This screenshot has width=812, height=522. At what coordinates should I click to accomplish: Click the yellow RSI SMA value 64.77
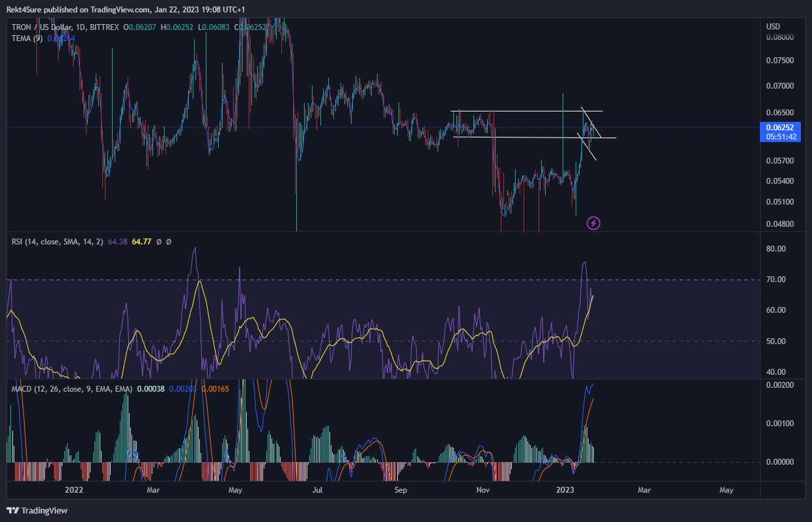(141, 242)
